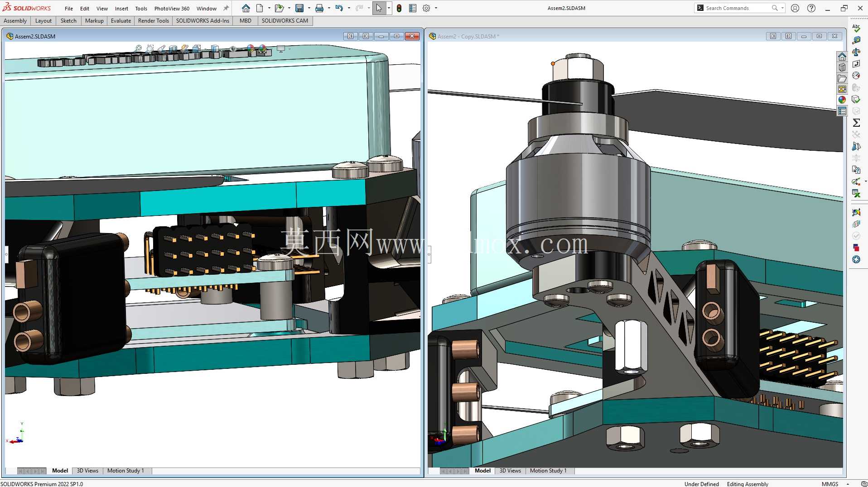This screenshot has height=487, width=868.
Task: Open the Appearances color ball tab
Action: tap(842, 100)
